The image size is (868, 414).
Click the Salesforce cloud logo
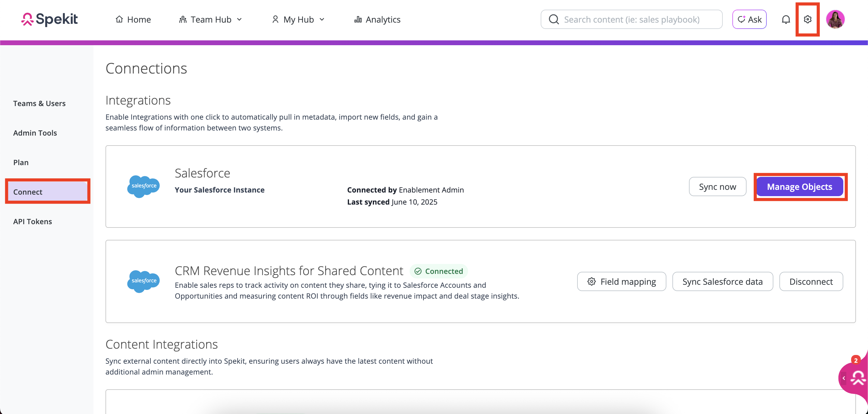(143, 186)
